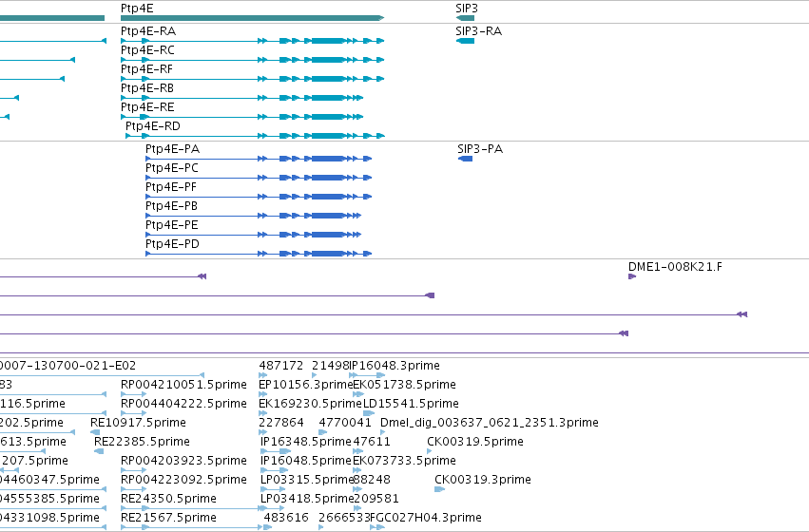This screenshot has width=809, height=532.
Task: Select the LP03418.5prime EST label
Action: coord(307,499)
